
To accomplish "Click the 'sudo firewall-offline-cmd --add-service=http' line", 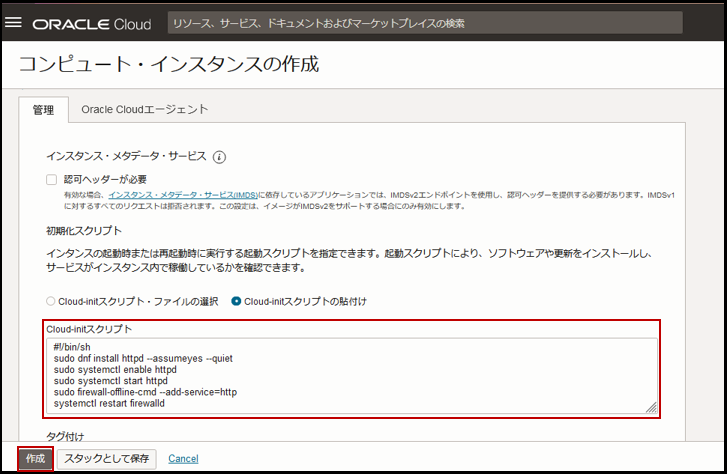I will coord(145,392).
